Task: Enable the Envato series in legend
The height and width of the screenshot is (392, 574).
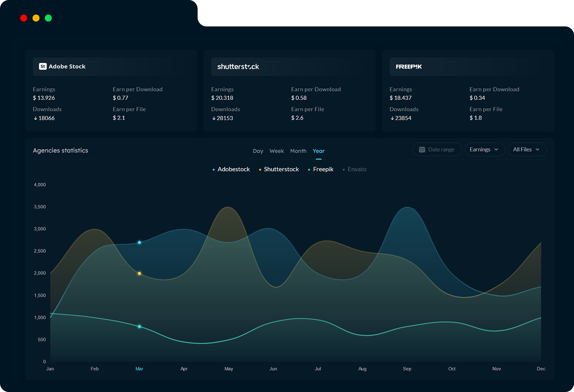Action: tap(354, 169)
